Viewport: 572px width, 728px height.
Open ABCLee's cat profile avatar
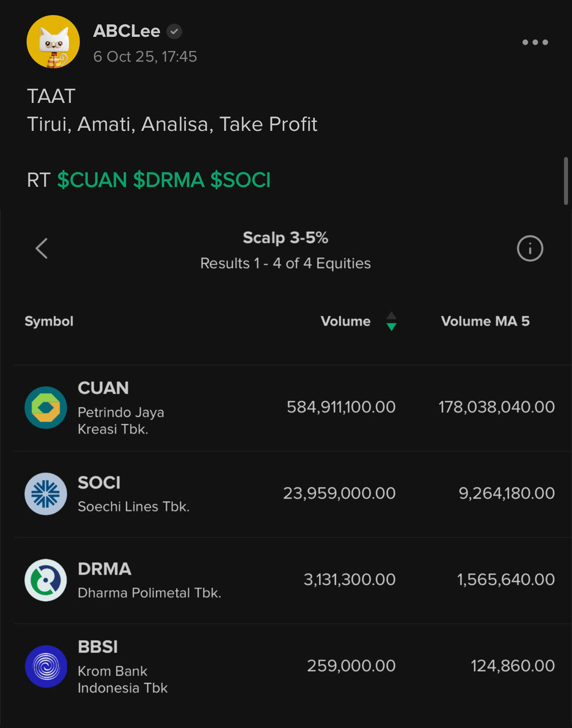tap(53, 42)
